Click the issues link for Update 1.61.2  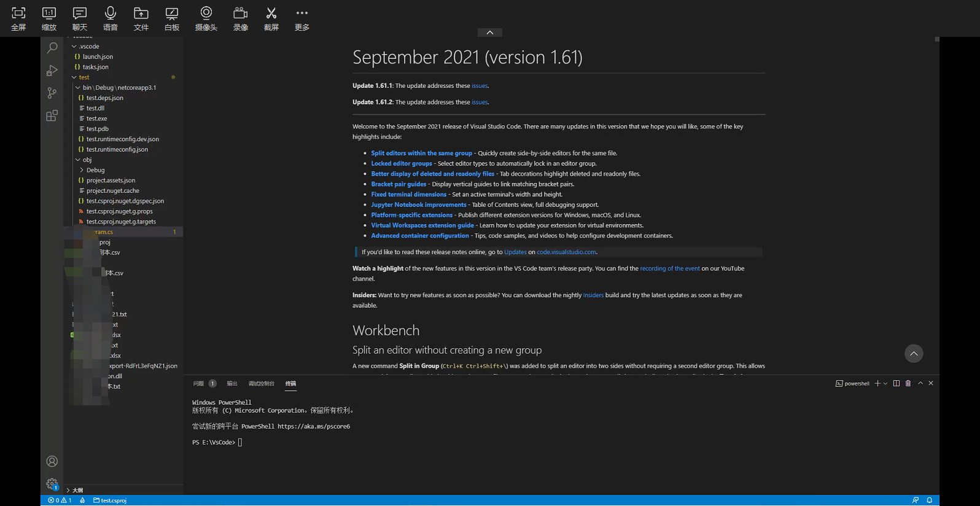480,103
